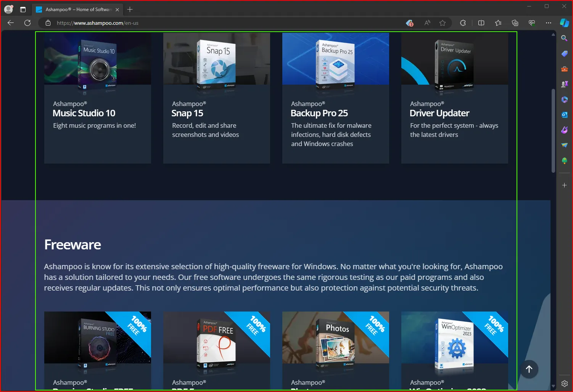The height and width of the screenshot is (392, 573).
Task: Open the Favorites list icon
Action: coord(498,23)
